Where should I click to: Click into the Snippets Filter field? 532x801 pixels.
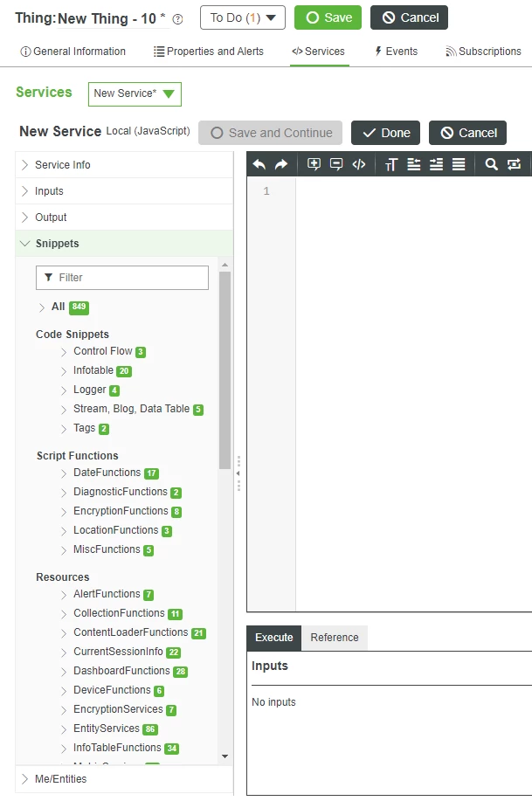coord(122,278)
